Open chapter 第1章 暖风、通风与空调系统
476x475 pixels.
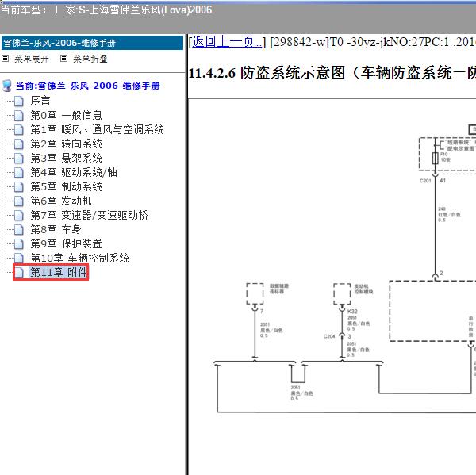point(97,129)
